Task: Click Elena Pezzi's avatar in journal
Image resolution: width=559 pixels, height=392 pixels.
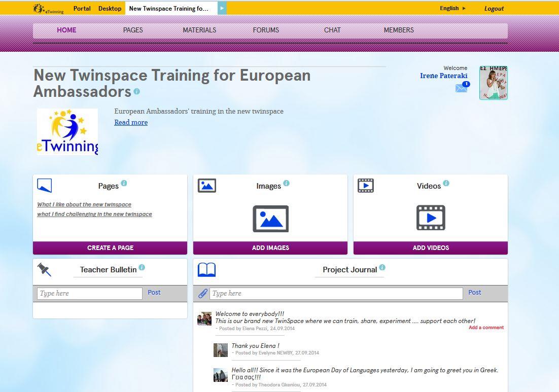Action: [204, 318]
